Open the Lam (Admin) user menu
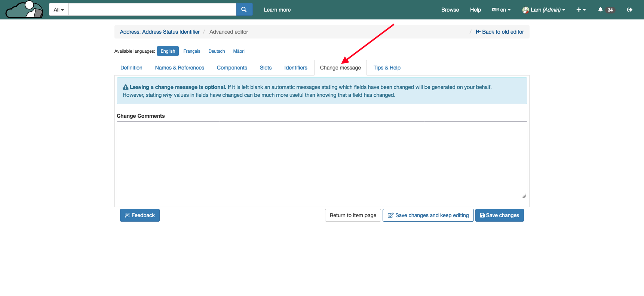644x296 pixels. click(x=544, y=10)
